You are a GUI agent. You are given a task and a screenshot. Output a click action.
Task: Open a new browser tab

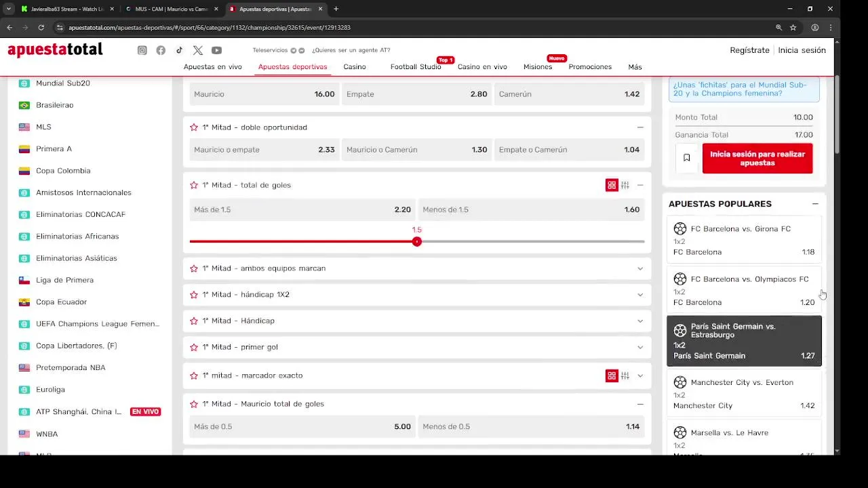(x=336, y=9)
